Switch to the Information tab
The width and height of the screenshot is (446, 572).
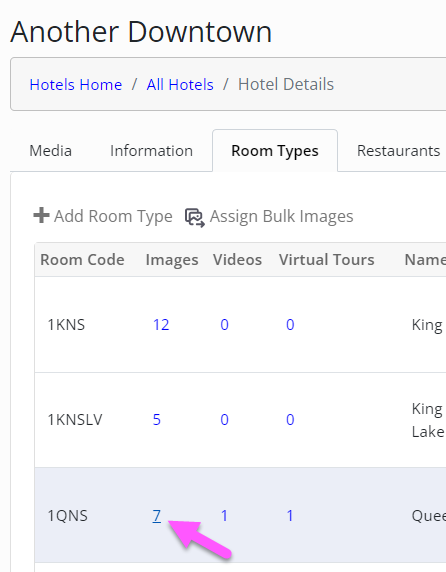(151, 151)
